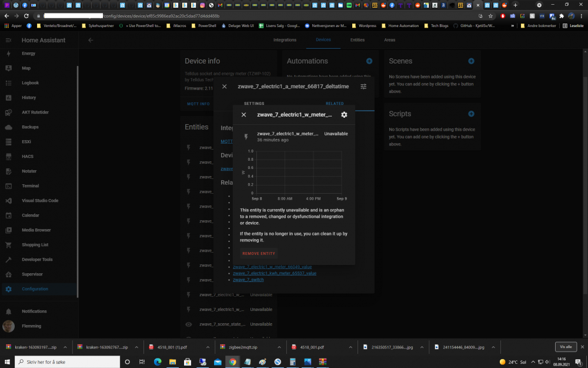The height and width of the screenshot is (368, 588).
Task: Add a new scene with the plus icon
Action: tap(471, 61)
